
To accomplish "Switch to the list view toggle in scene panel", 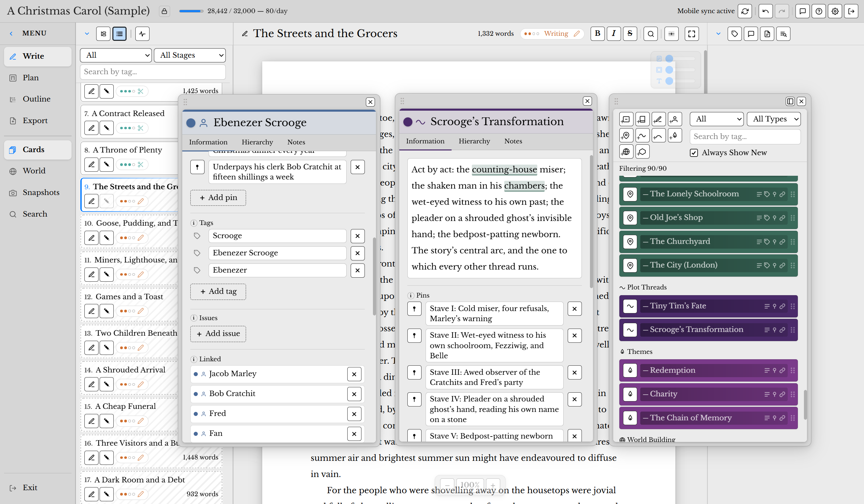I will pyautogui.click(x=119, y=34).
